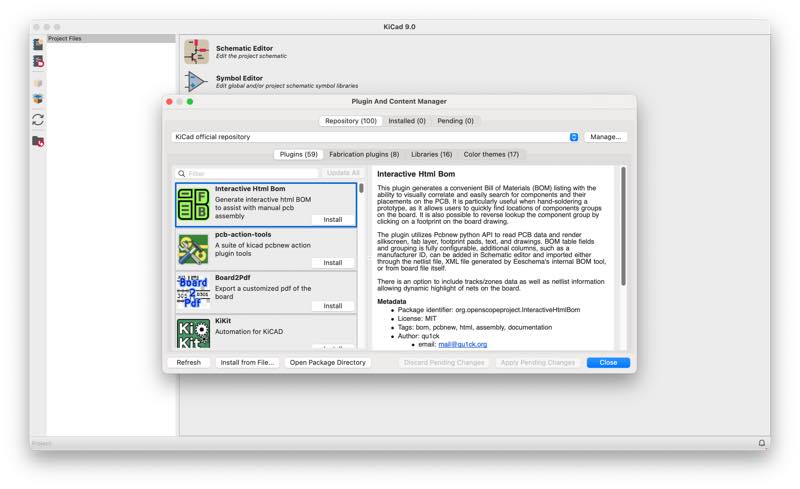This screenshot has height=489, width=800.
Task: Select the Project Files header
Action: coord(111,38)
